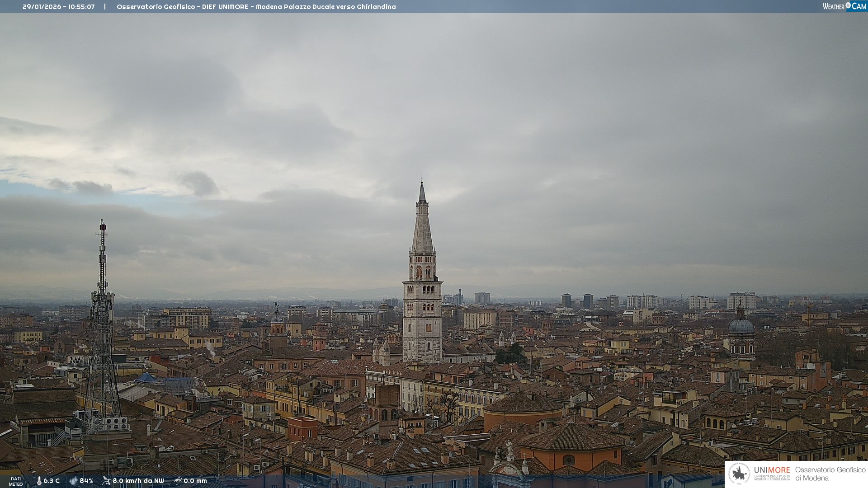Click the 0.0 mm rainfall value
The height and width of the screenshot is (488, 868).
[x=195, y=481]
